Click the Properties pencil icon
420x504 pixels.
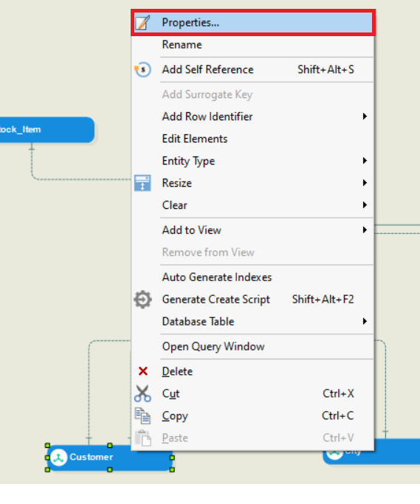tap(142, 22)
